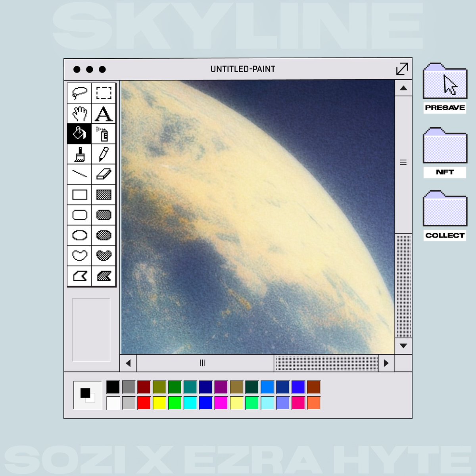The image size is (476, 476).
Task: Pick the white color swatch
Action: click(113, 403)
